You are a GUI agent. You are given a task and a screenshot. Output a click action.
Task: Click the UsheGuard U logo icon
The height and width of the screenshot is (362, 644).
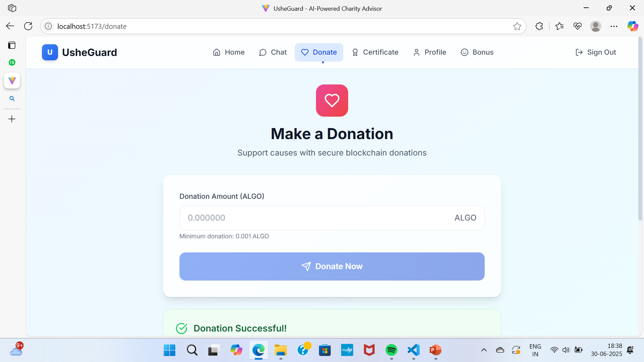[x=50, y=52]
